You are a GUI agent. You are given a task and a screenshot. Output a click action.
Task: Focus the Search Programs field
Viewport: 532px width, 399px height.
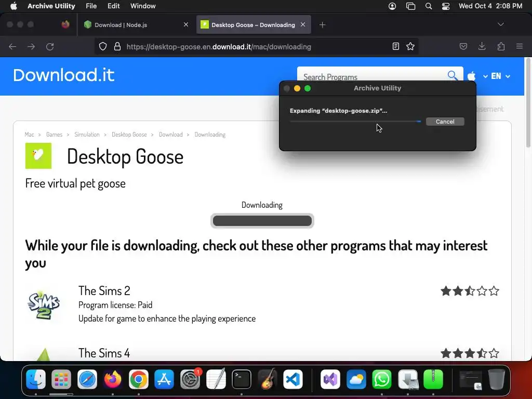(x=373, y=76)
